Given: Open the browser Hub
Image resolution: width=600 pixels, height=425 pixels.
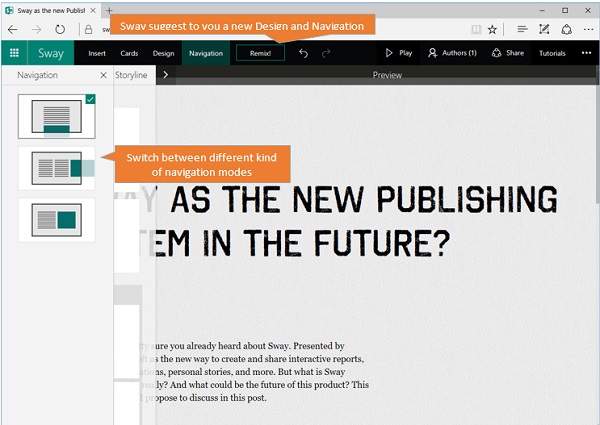Looking at the screenshot, I should (522, 29).
